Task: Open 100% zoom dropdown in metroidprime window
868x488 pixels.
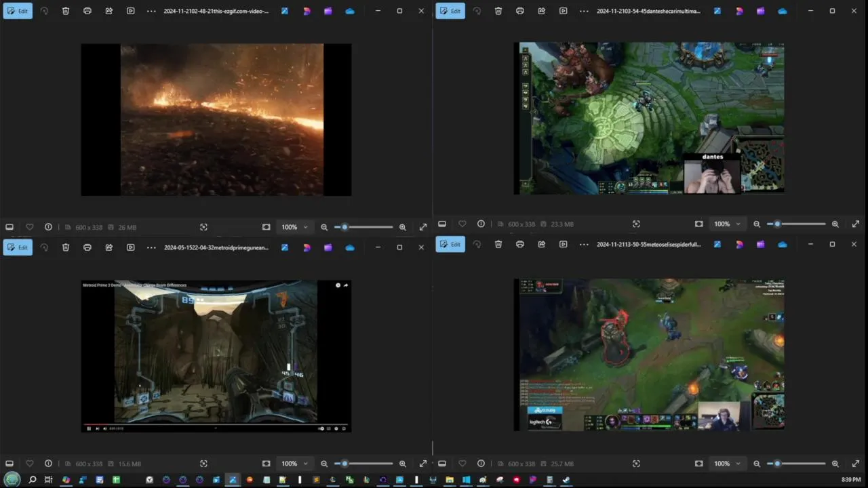Action: [x=295, y=464]
